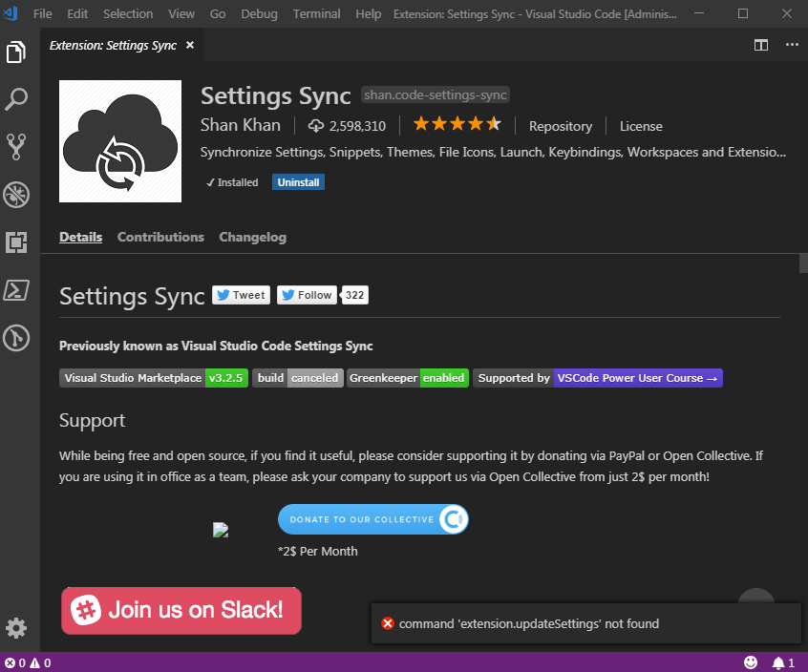Click the 322 follower count bubble
Viewport: 808px width, 672px height.
point(354,295)
